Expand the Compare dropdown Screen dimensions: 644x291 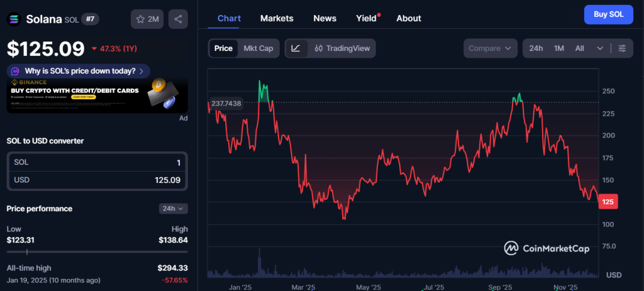point(491,48)
